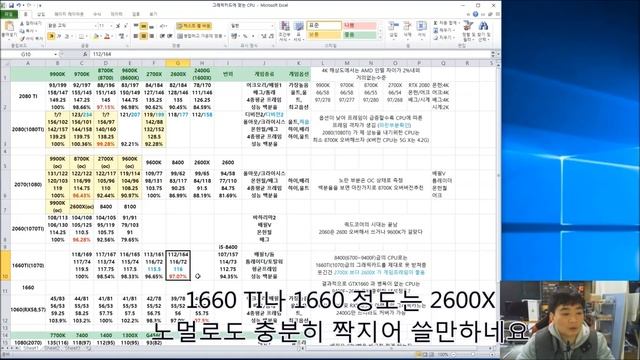
Task: Click the Insert cells button
Action: click(393, 30)
